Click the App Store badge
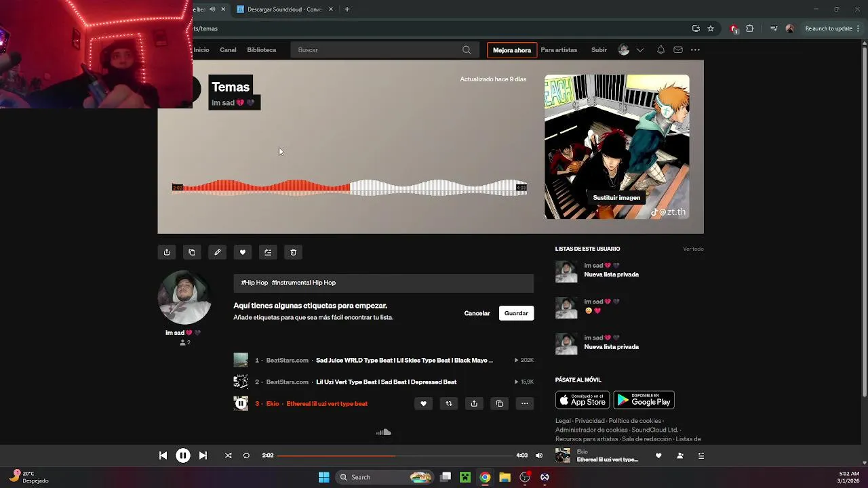The height and width of the screenshot is (488, 868). coord(583,400)
